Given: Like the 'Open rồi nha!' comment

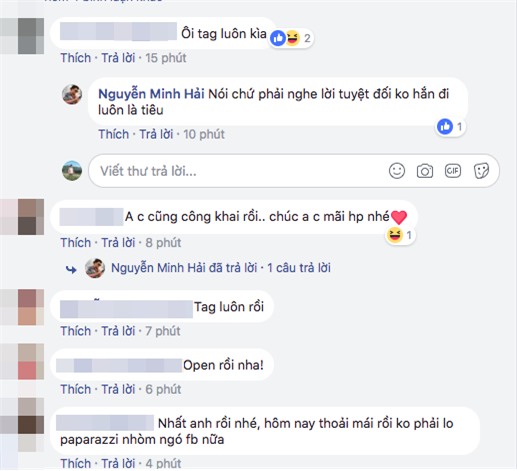Looking at the screenshot, I should (76, 389).
